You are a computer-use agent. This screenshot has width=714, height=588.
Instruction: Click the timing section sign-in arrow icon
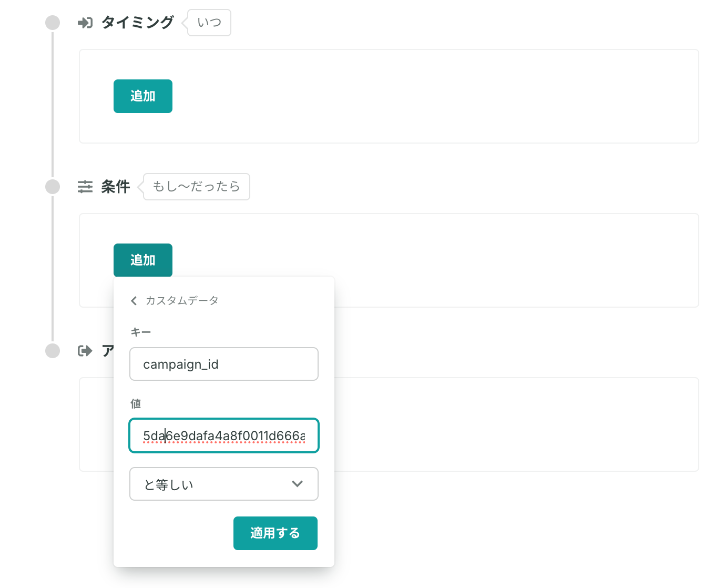coord(85,23)
